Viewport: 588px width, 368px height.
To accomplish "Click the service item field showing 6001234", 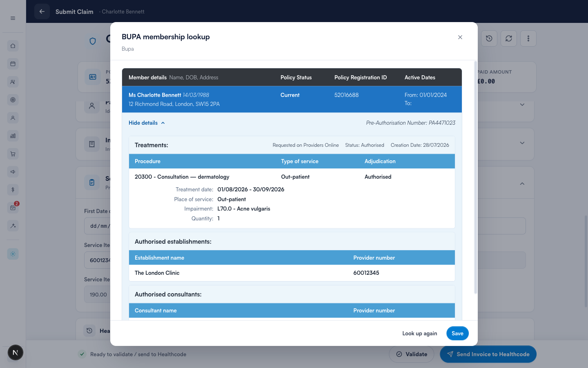I will [x=97, y=260].
